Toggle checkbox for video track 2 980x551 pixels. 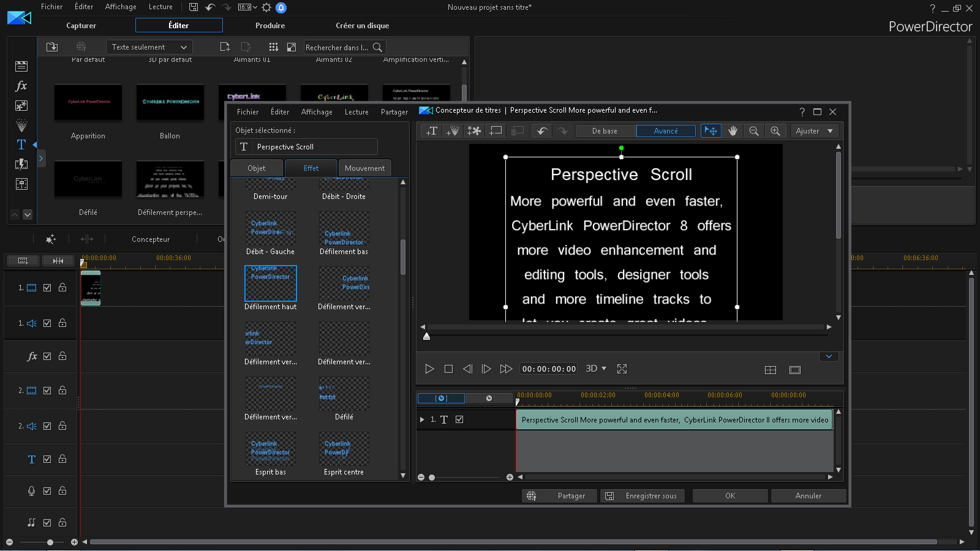47,391
